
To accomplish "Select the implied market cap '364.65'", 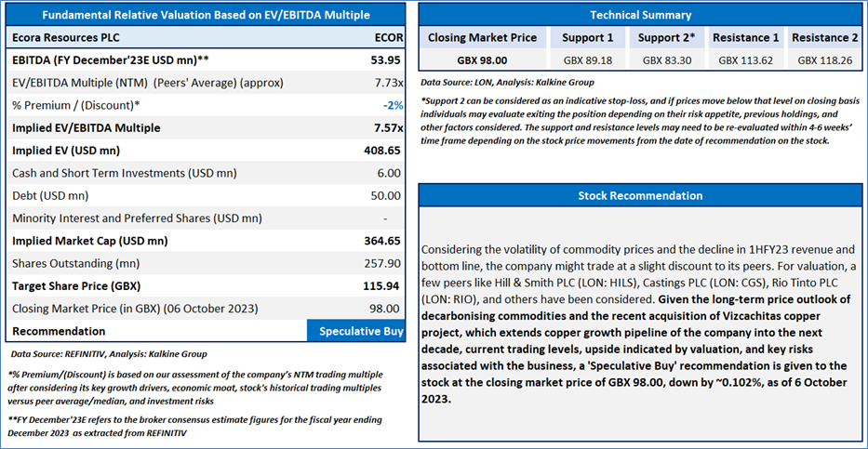I will 382,241.
